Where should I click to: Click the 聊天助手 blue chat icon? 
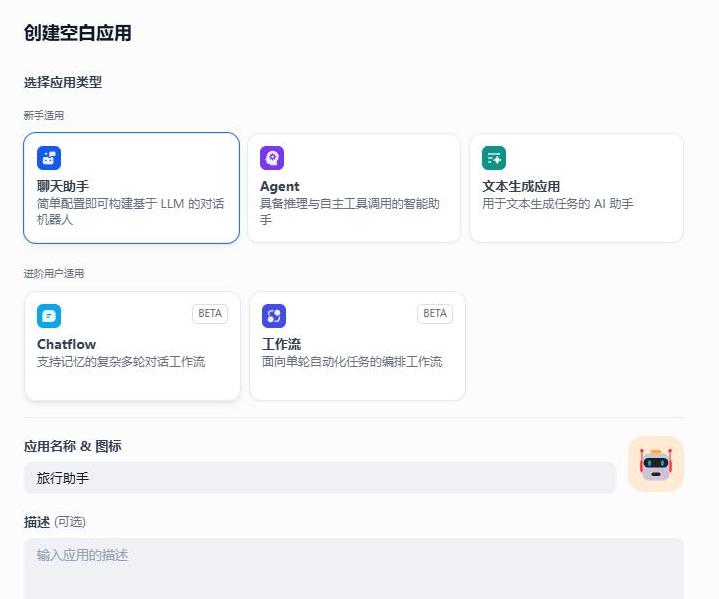[x=49, y=158]
